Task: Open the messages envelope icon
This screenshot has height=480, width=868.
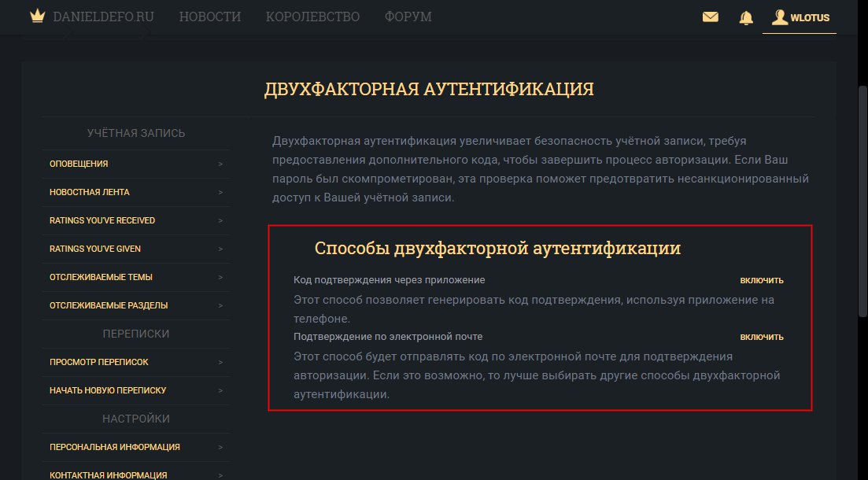Action: pos(711,17)
